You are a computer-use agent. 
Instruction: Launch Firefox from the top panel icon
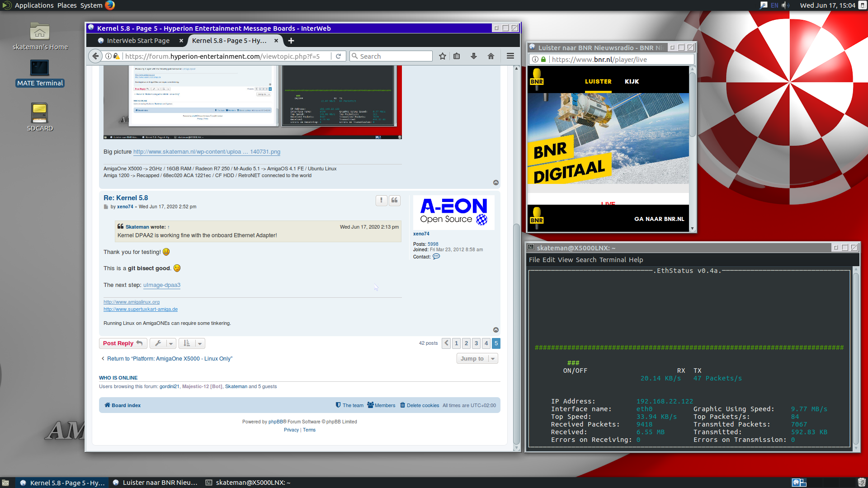(x=110, y=5)
